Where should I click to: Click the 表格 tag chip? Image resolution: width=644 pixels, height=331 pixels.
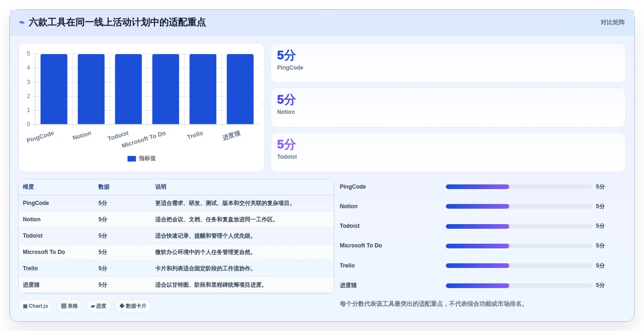[x=69, y=306]
